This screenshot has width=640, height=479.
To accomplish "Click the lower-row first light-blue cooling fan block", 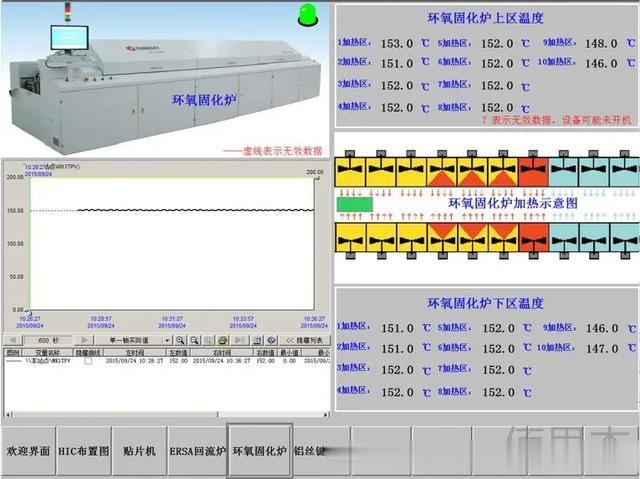I will [564, 237].
